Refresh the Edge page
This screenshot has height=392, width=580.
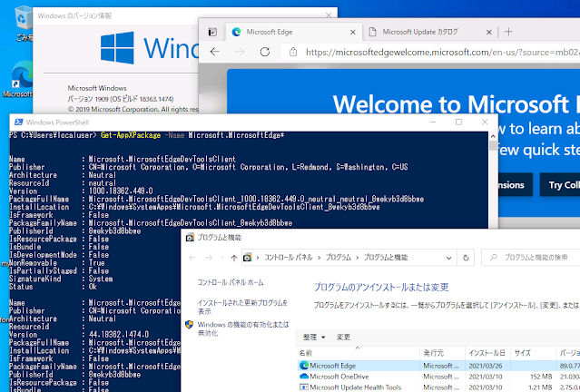point(265,52)
